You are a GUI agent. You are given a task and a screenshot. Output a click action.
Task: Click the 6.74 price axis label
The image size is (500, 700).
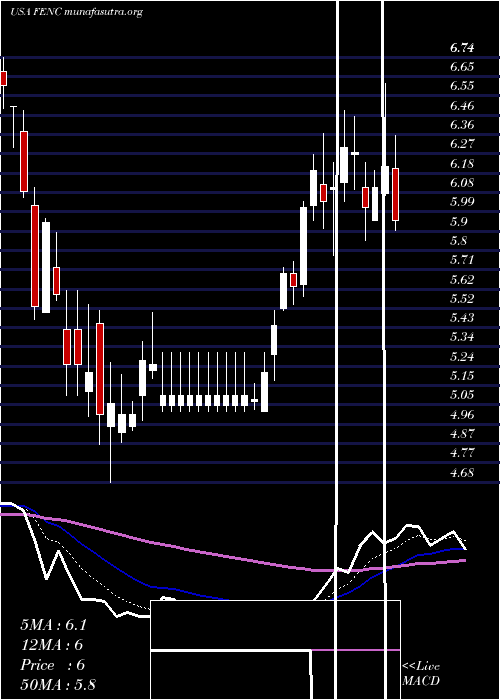(462, 48)
